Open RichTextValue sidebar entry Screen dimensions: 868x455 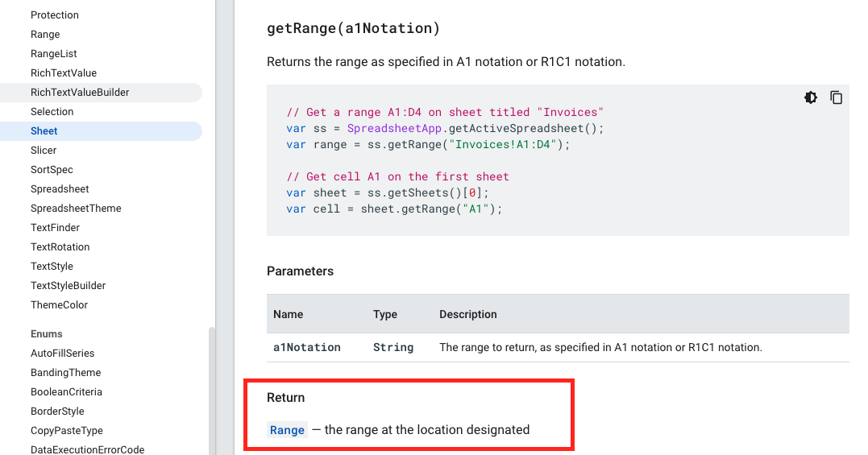tap(64, 73)
